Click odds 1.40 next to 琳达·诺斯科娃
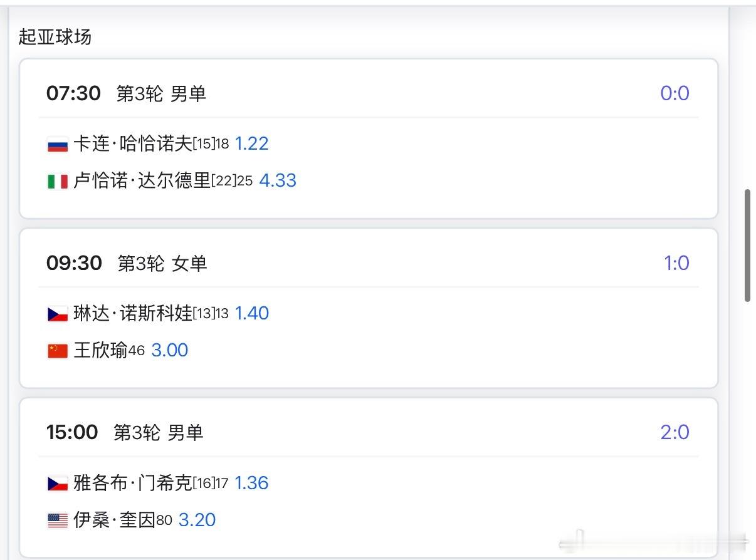Image resolution: width=756 pixels, height=560 pixels. click(252, 313)
